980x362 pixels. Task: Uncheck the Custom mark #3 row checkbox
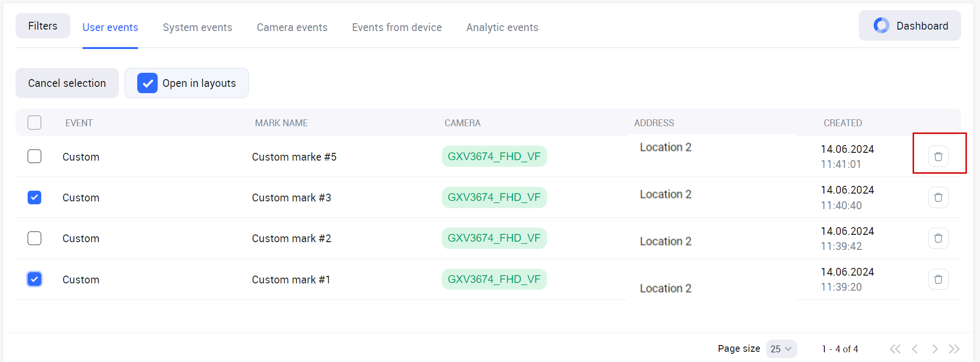click(34, 197)
